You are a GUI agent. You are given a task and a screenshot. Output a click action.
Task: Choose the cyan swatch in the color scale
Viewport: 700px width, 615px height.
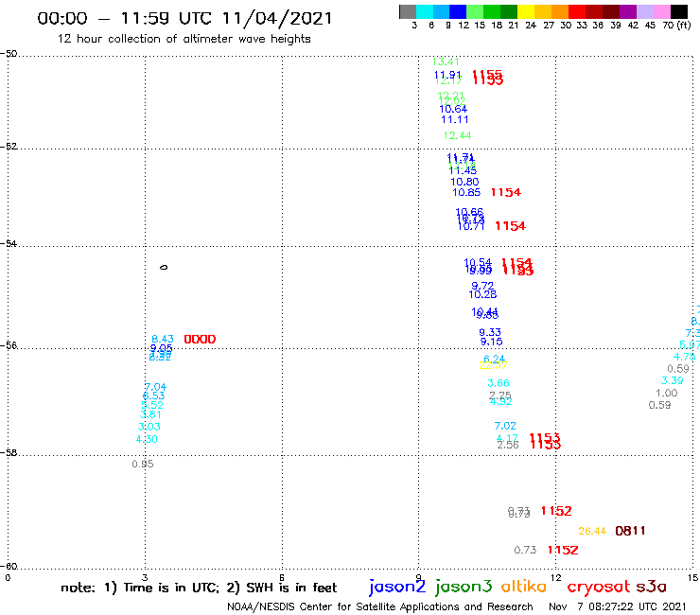pyautogui.click(x=425, y=11)
